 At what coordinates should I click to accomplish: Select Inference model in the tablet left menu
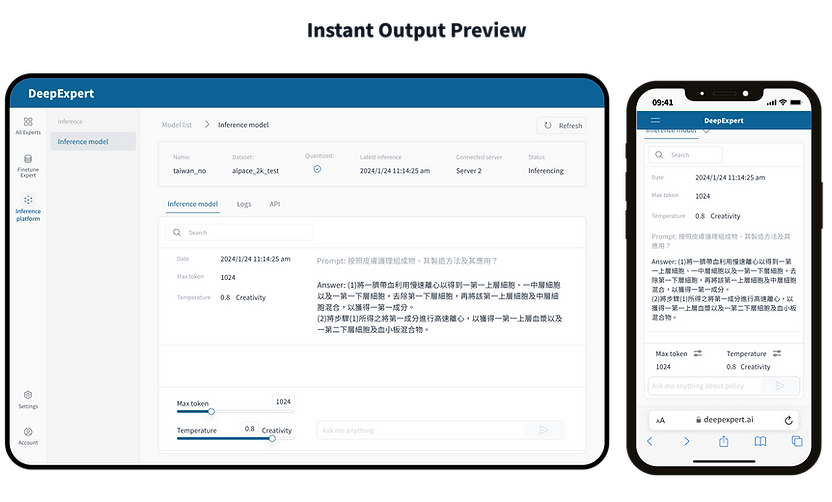[x=93, y=142]
